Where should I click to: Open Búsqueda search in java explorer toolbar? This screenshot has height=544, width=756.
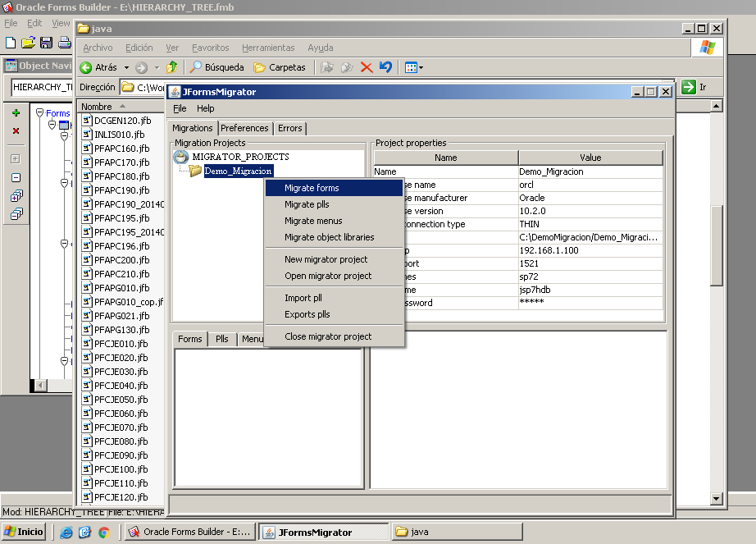pos(217,67)
